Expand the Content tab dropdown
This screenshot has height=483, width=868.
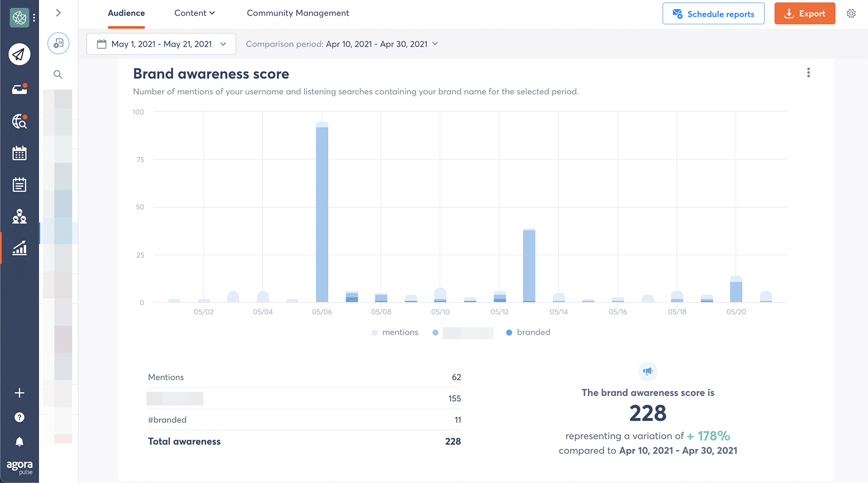click(x=194, y=13)
